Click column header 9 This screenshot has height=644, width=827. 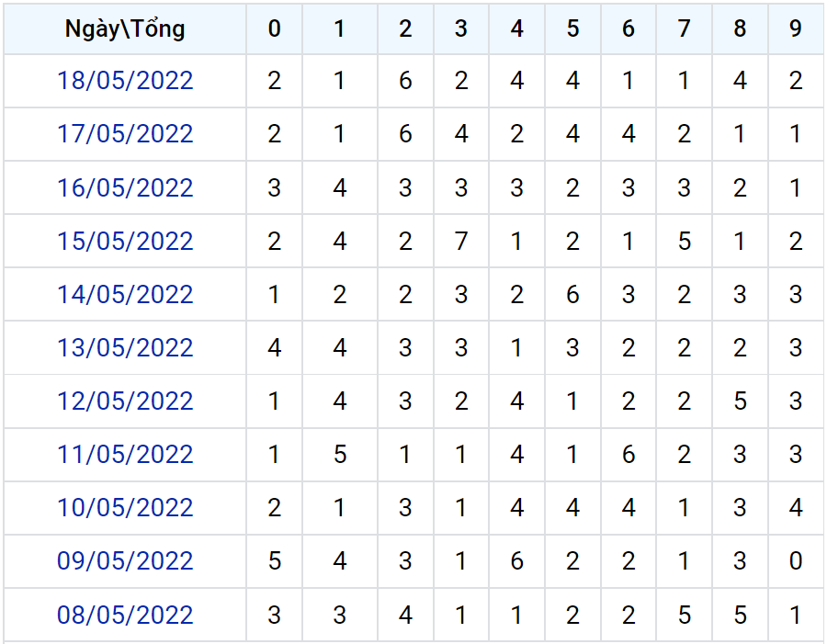tap(796, 29)
